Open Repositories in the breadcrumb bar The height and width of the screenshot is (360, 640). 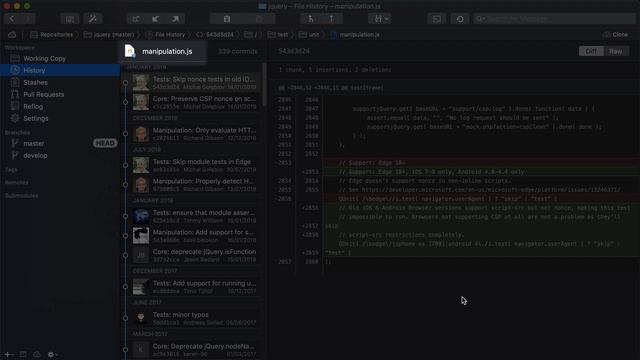[x=51, y=35]
